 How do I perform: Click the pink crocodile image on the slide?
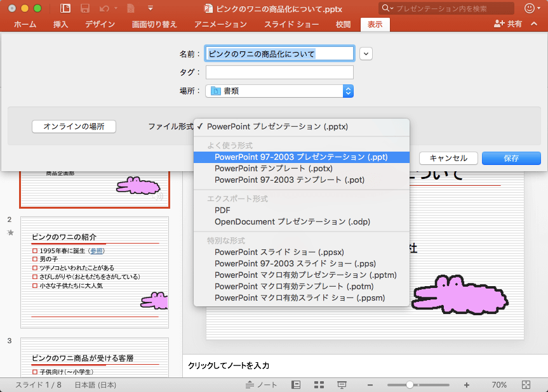pos(459,295)
